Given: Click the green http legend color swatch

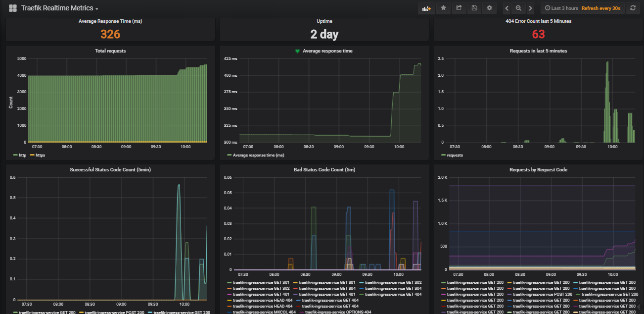Looking at the screenshot, I should (x=15, y=155).
